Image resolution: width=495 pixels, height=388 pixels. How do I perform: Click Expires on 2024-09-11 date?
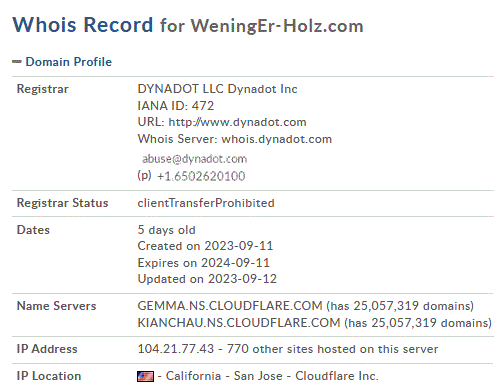(204, 263)
